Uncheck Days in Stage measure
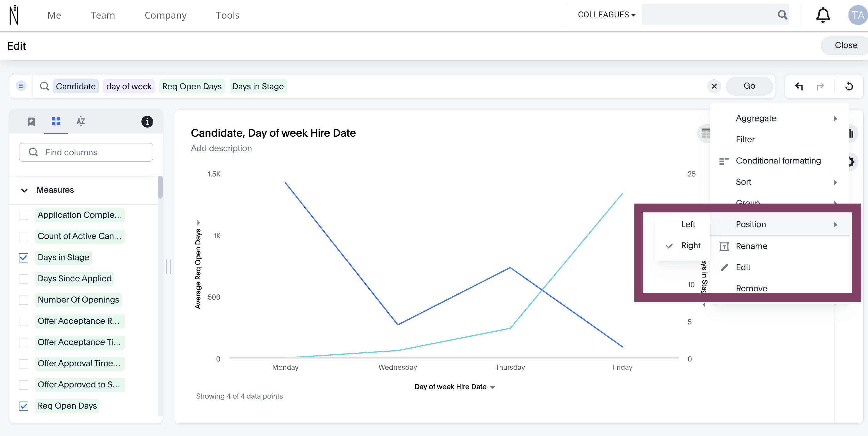The height and width of the screenshot is (436, 868). click(x=24, y=257)
